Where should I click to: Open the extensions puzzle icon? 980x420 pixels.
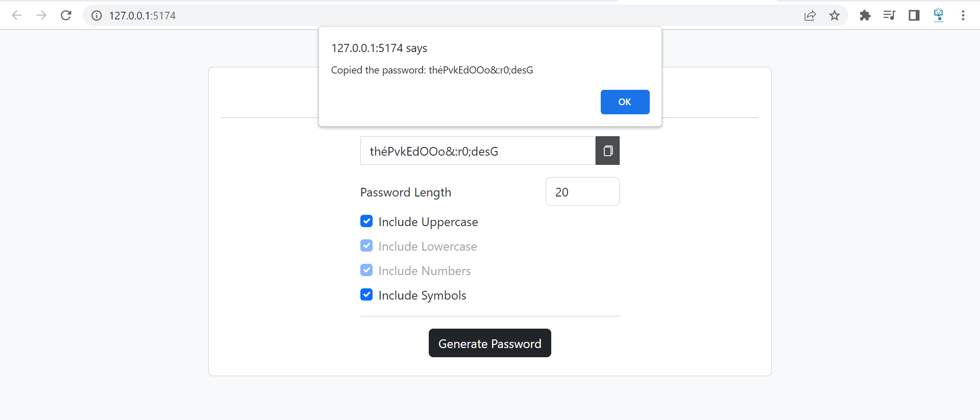point(865,15)
